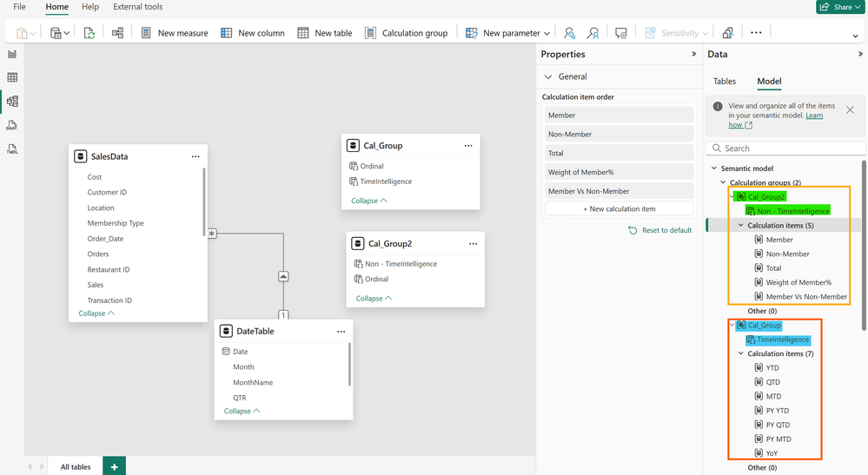
Task: Click Calculation group in the ribbon
Action: [407, 33]
